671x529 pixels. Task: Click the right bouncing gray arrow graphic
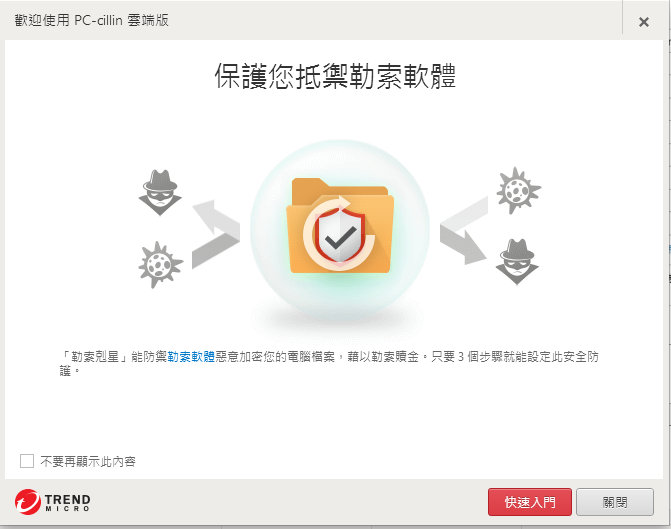point(464,230)
